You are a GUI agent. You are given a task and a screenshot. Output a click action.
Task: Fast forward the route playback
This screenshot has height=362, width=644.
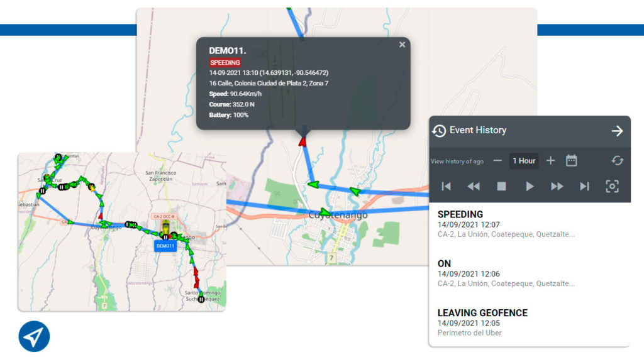[x=557, y=186]
